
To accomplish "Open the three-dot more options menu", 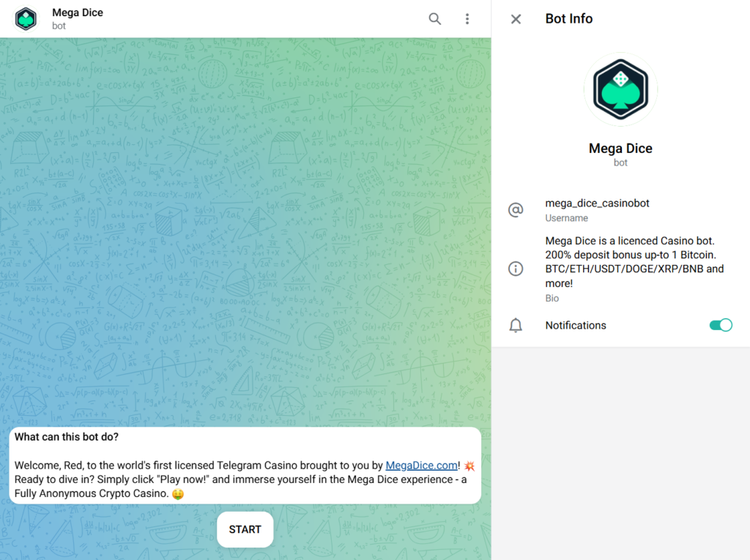I will click(467, 18).
